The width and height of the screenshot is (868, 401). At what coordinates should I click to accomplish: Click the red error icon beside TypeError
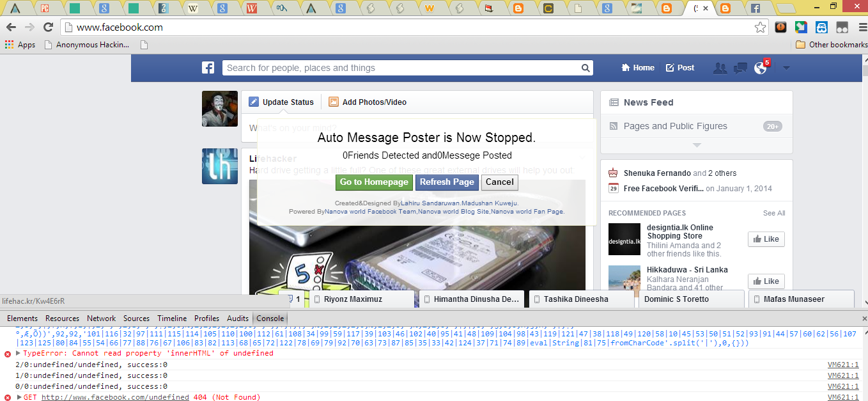(x=8, y=354)
